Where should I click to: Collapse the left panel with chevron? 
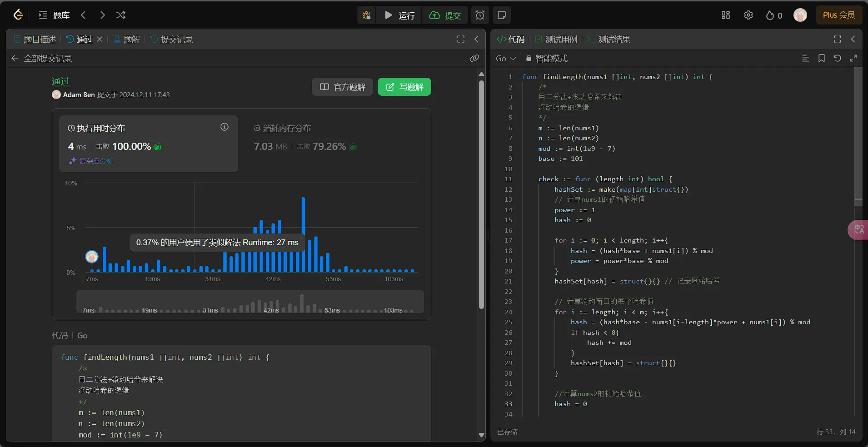click(476, 39)
